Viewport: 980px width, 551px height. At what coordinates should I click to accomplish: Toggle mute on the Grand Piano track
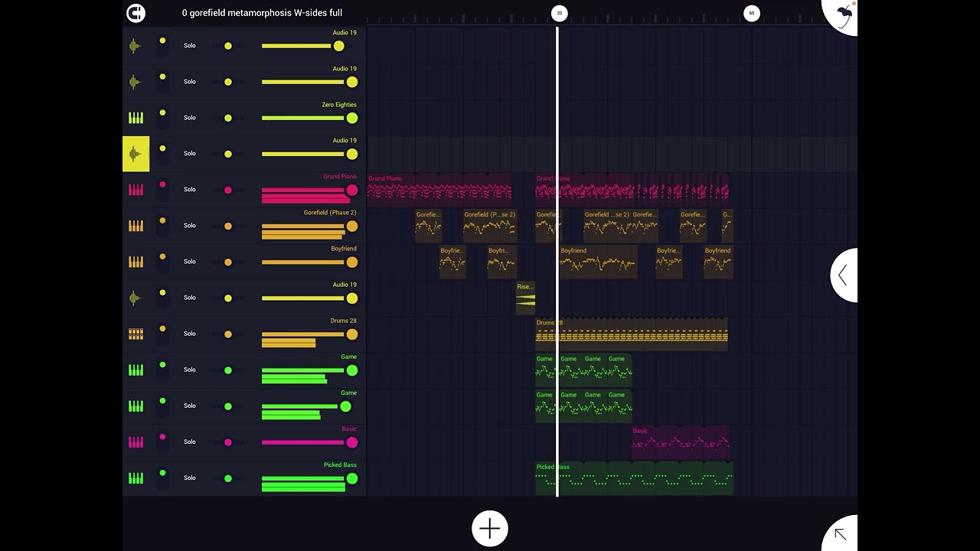(162, 190)
